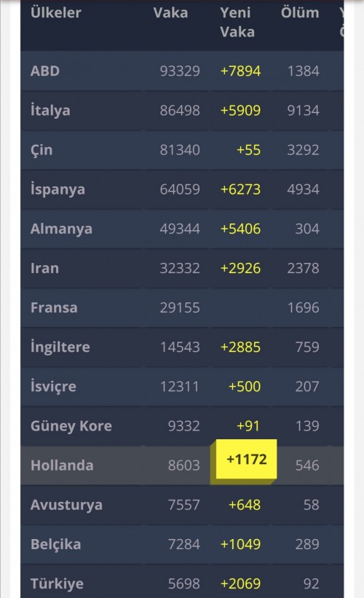364x598 pixels.
Task: Select the Almanya row
Action: tap(182, 229)
